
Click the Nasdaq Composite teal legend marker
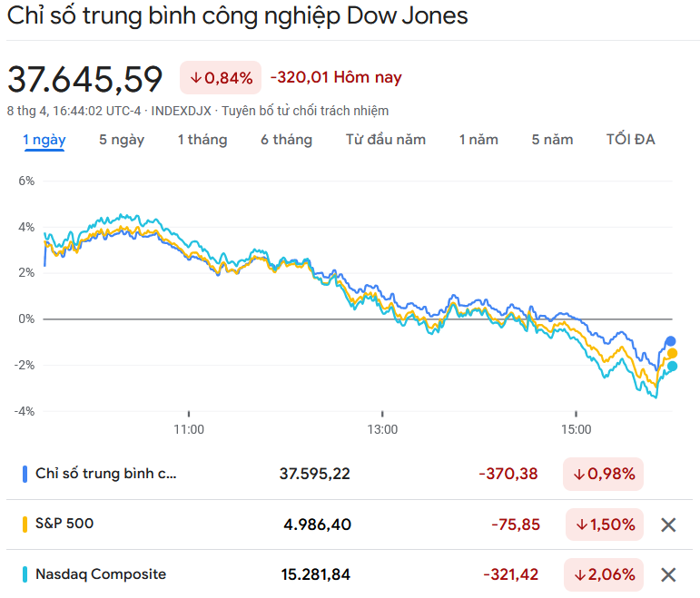pyautogui.click(x=25, y=574)
